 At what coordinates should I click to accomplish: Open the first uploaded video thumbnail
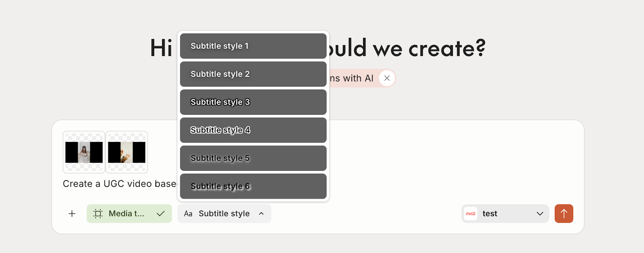84,152
